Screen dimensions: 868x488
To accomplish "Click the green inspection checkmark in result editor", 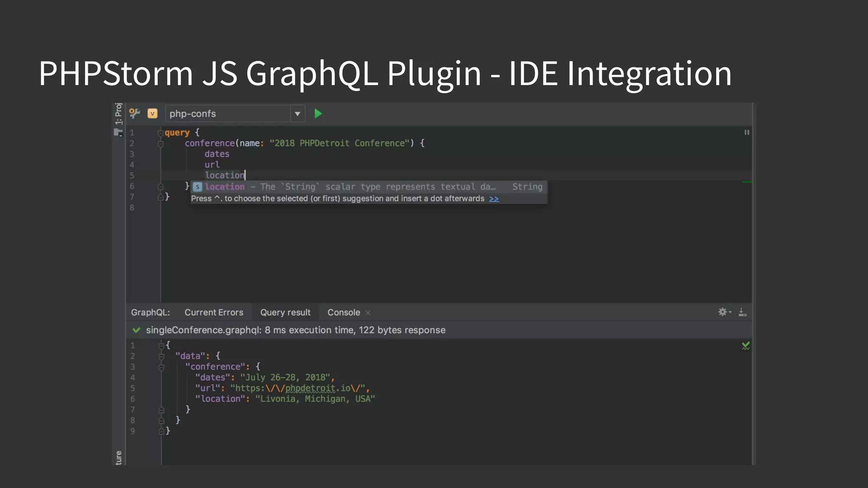I will pyautogui.click(x=746, y=346).
